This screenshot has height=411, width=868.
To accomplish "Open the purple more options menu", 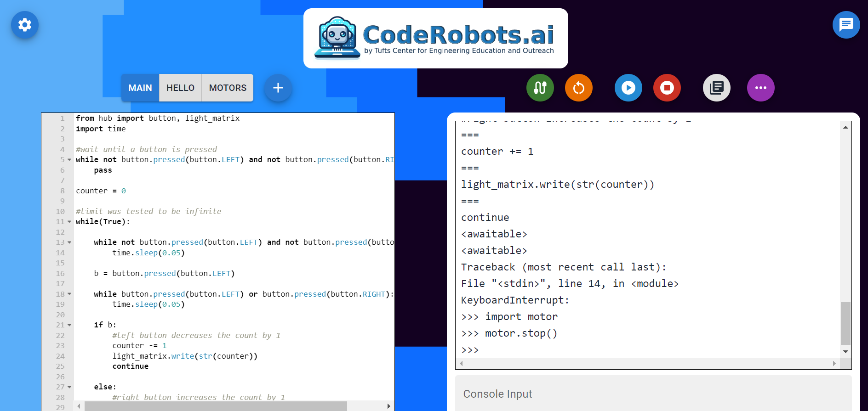I will click(761, 88).
